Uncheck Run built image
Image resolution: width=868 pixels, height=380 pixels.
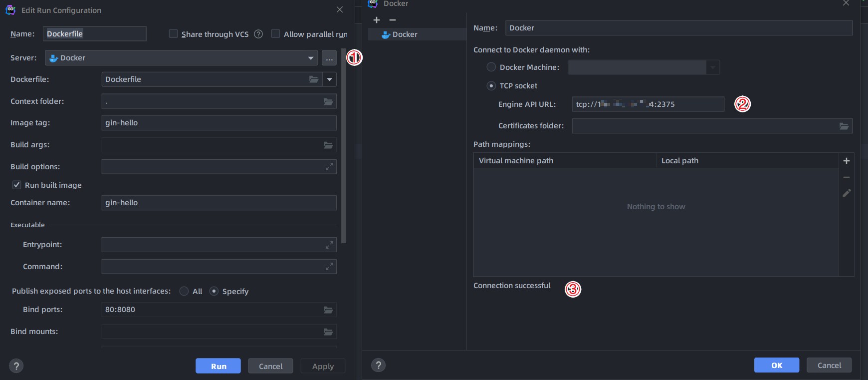(16, 185)
